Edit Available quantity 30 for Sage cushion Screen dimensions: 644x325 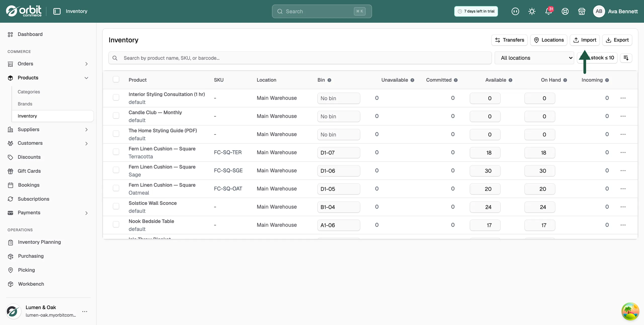tap(485, 171)
